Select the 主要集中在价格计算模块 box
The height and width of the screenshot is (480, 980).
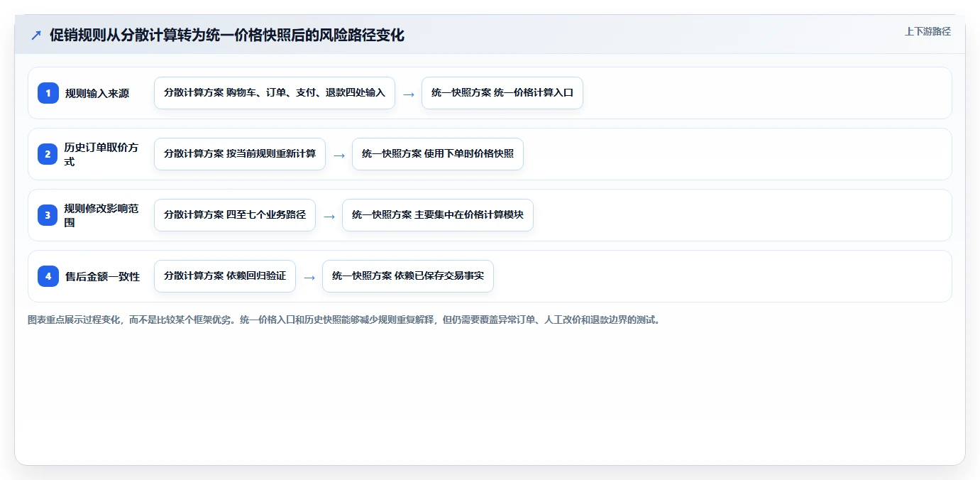(438, 215)
